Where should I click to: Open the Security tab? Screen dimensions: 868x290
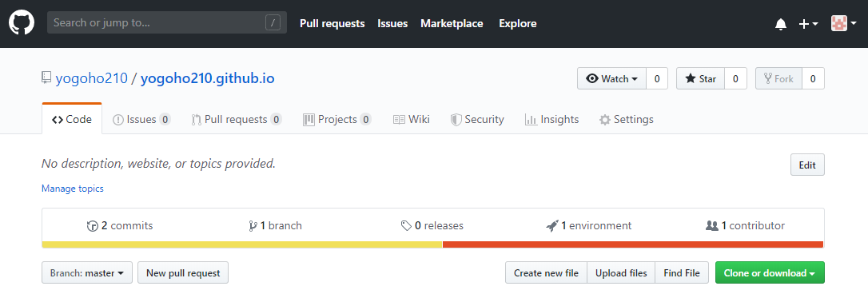pos(477,119)
